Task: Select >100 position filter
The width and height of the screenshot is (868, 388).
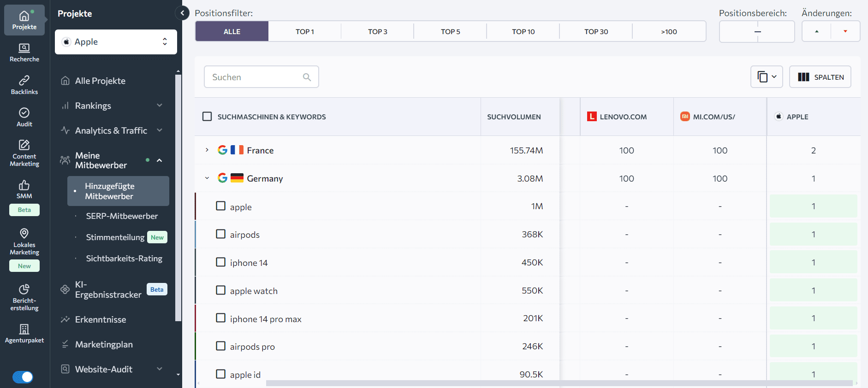Action: tap(669, 31)
